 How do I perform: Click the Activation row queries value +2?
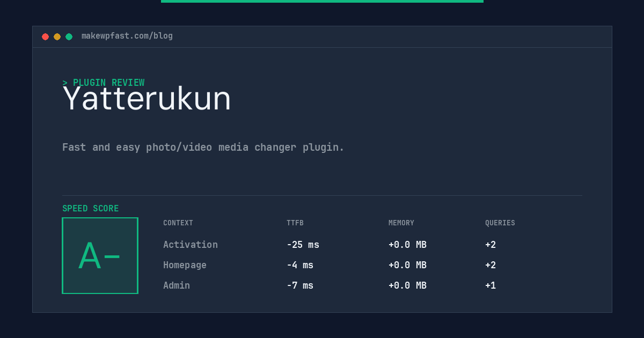[491, 245]
